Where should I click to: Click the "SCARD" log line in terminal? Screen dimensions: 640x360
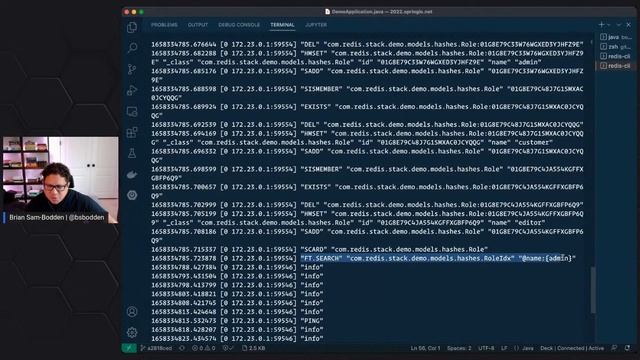click(x=320, y=249)
